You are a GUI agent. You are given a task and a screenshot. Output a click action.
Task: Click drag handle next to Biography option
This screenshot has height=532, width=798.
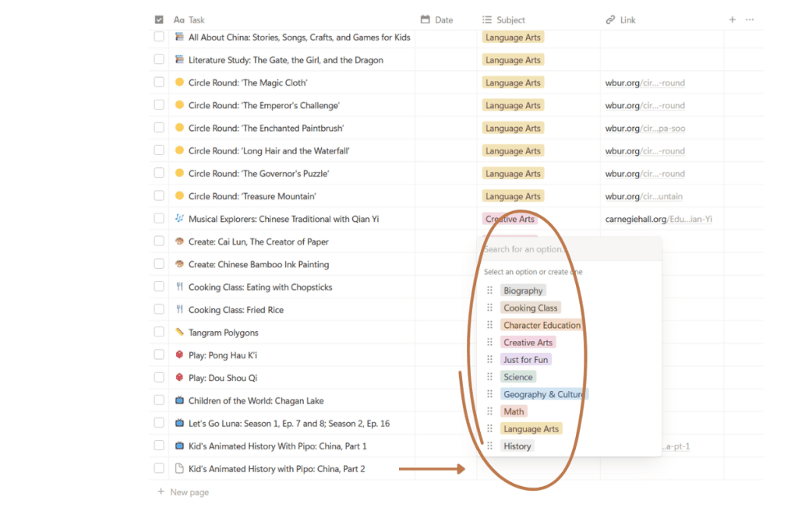pos(490,291)
